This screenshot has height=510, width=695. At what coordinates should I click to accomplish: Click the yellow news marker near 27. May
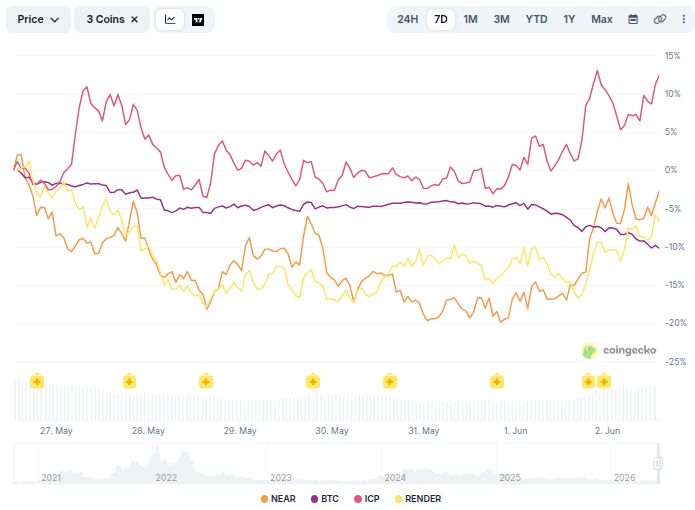pos(37,381)
